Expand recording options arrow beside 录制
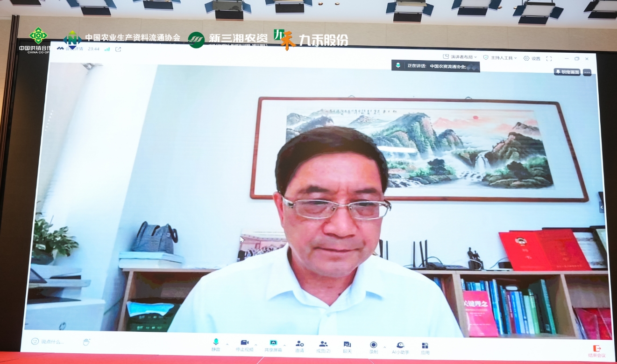The image size is (617, 364). (x=384, y=347)
